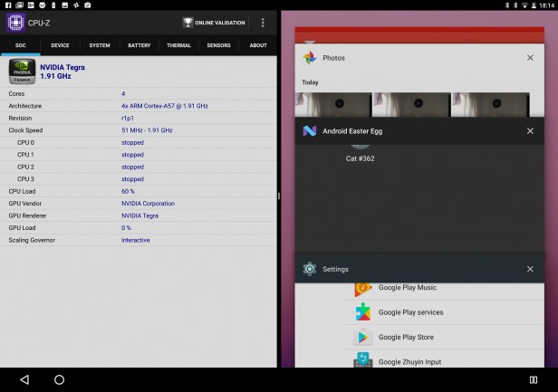
Task: Open the third photo thumbnail under Today
Action: click(491, 105)
